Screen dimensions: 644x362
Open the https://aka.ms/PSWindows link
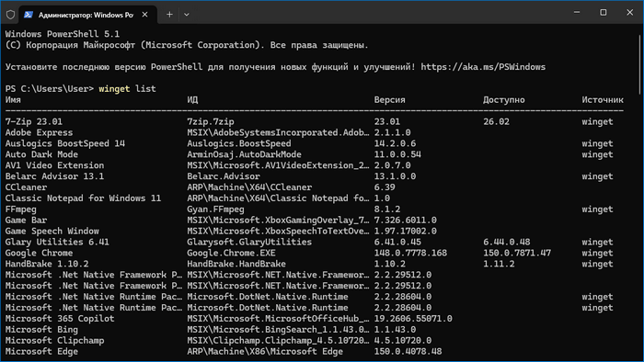click(483, 67)
